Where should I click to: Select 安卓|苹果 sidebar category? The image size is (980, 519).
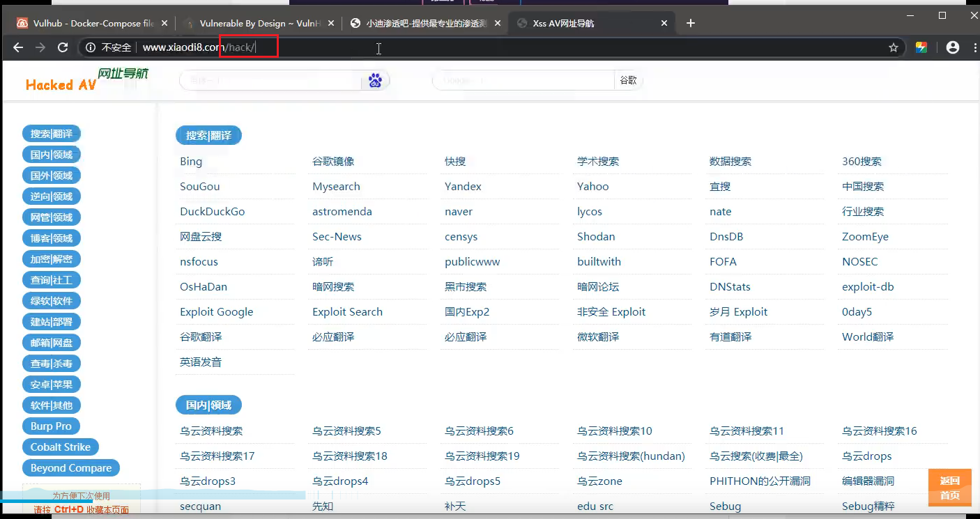pyautogui.click(x=52, y=385)
